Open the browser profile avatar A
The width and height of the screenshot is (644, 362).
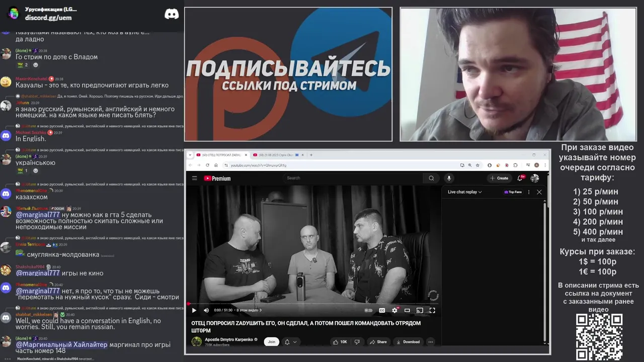pyautogui.click(x=537, y=165)
